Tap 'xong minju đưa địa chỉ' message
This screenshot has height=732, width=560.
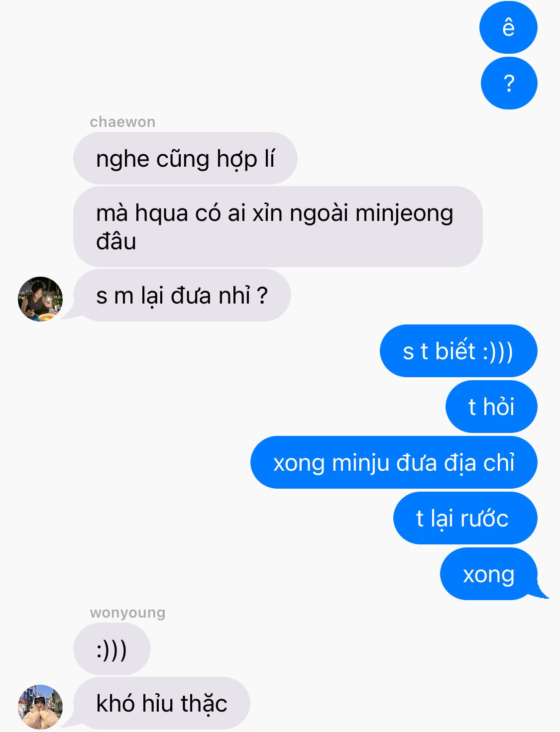tap(394, 462)
